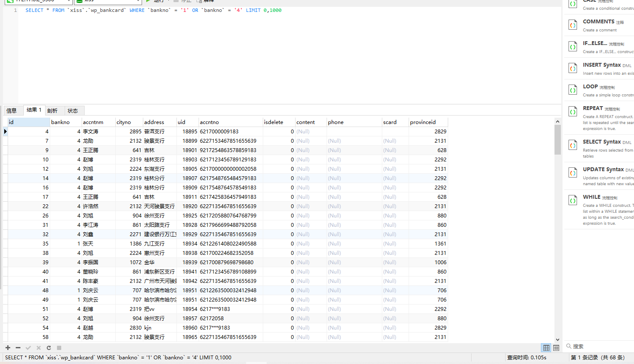Click the uid column header
The width and height of the screenshot is (634, 364).
pyautogui.click(x=188, y=122)
